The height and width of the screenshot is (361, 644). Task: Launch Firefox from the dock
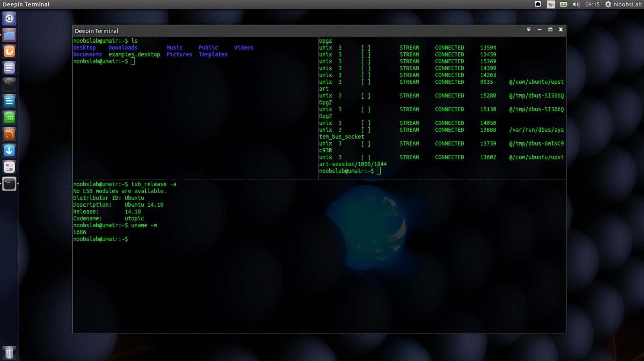click(9, 52)
